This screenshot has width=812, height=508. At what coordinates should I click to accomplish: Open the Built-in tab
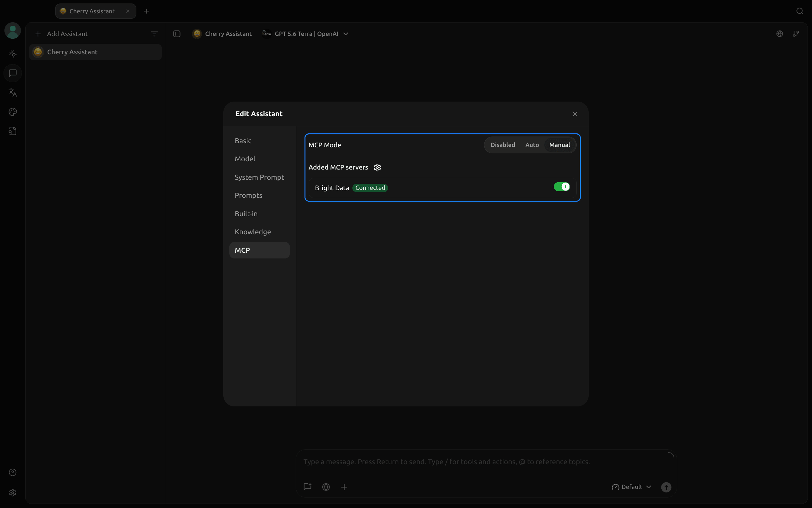[259, 214]
